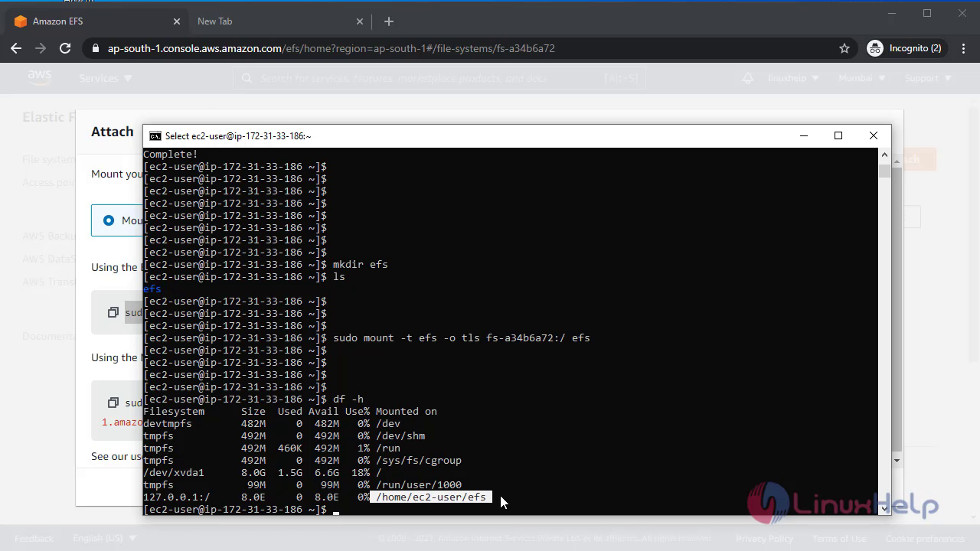Click the /sys/fs/cgroup mount entry
This screenshot has height=551, width=980.
point(419,460)
